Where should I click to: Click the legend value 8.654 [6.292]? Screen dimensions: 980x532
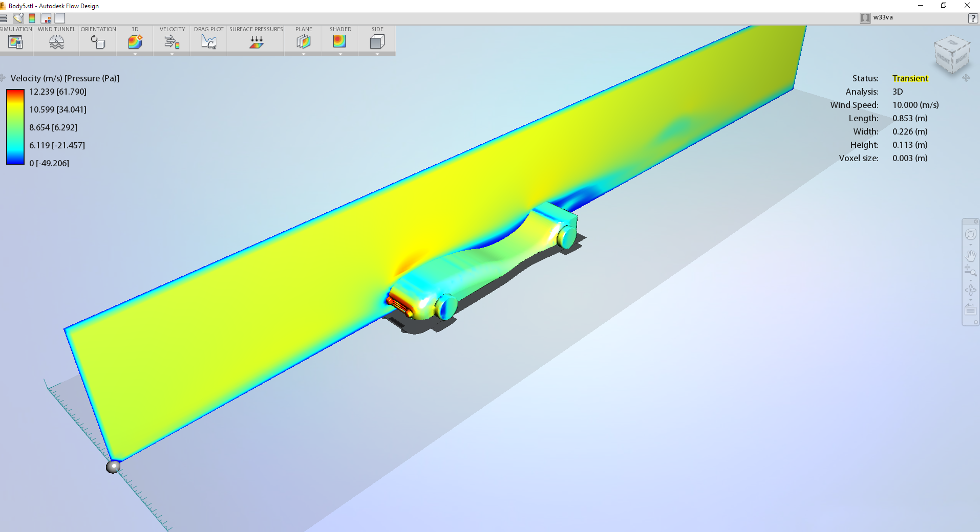coord(53,127)
